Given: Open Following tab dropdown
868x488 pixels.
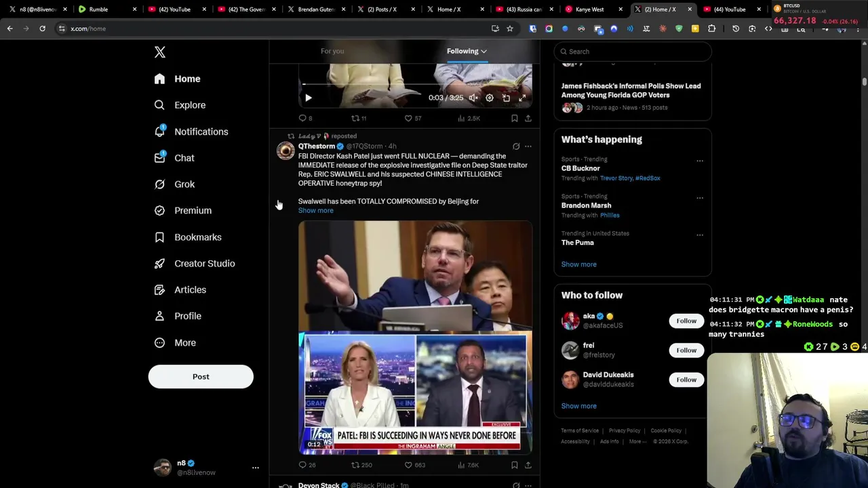Looking at the screenshot, I should tap(467, 51).
